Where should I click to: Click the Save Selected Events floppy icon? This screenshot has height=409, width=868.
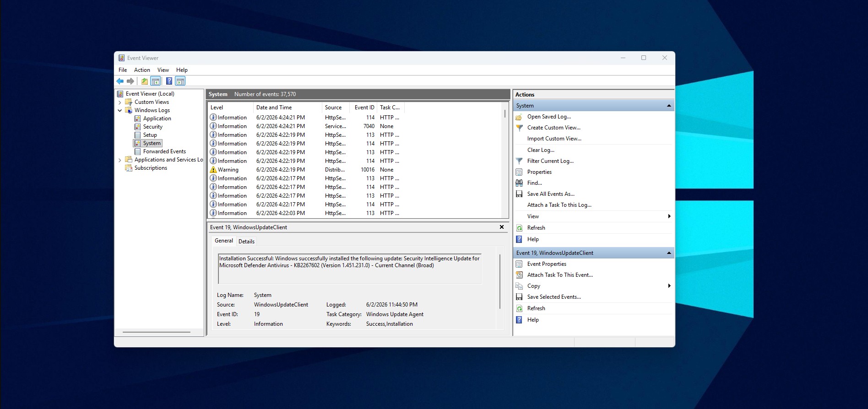(x=519, y=297)
